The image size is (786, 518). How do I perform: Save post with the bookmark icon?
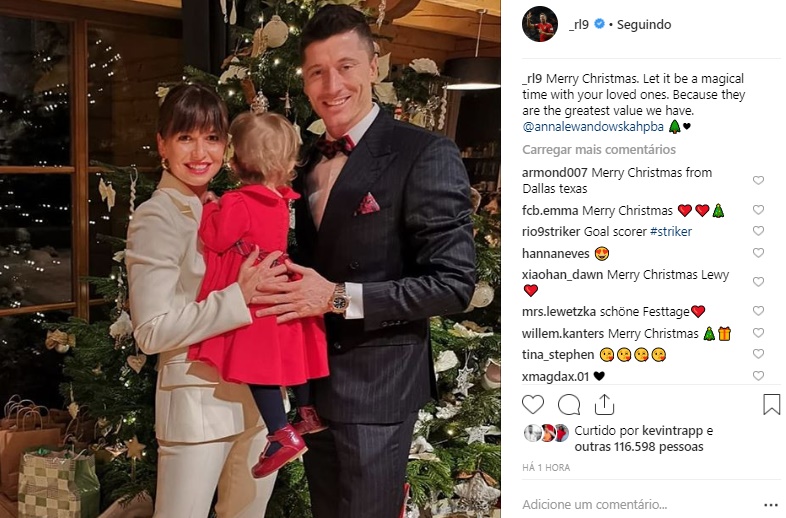coord(771,404)
